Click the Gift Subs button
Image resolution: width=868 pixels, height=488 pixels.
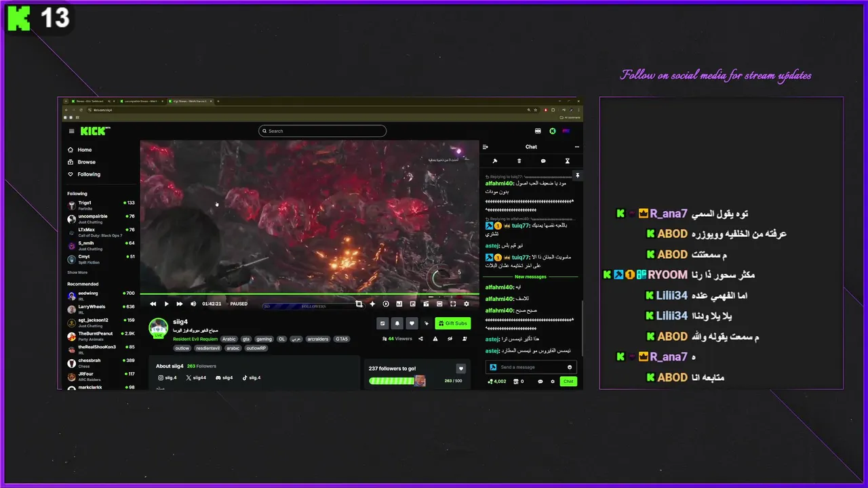coord(453,323)
